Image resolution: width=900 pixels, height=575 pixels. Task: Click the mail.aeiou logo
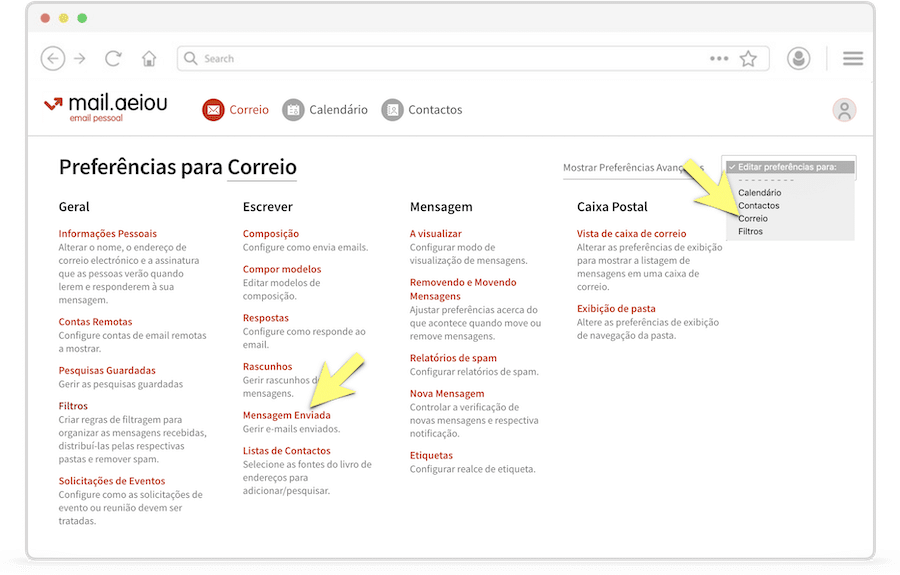click(x=106, y=108)
